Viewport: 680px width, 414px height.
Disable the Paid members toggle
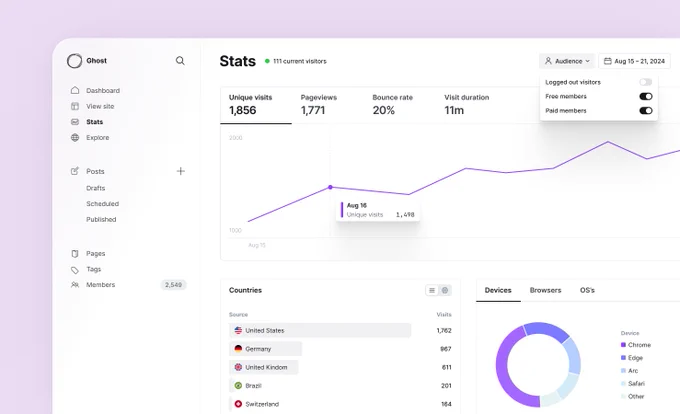click(645, 111)
